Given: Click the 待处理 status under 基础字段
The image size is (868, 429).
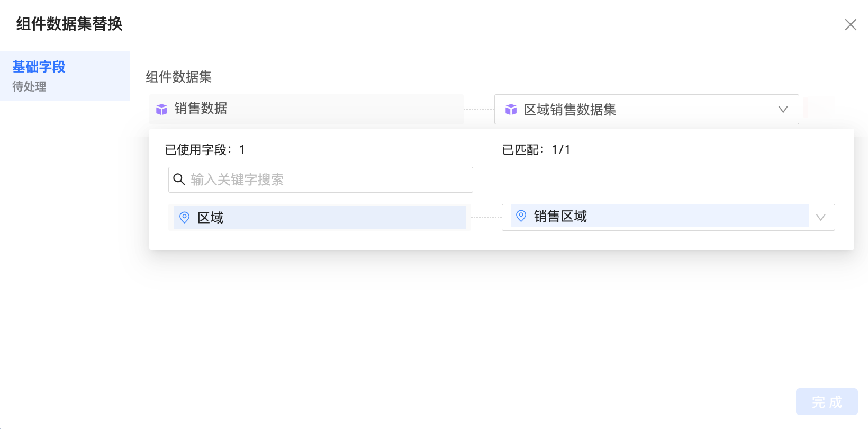Looking at the screenshot, I should click(x=29, y=86).
